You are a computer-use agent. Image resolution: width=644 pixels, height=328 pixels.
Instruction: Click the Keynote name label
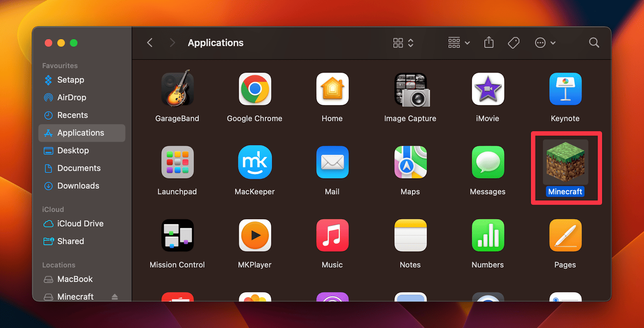click(x=565, y=118)
